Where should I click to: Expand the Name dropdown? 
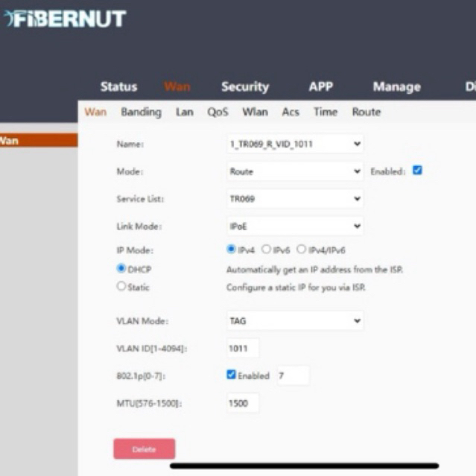pos(295,144)
